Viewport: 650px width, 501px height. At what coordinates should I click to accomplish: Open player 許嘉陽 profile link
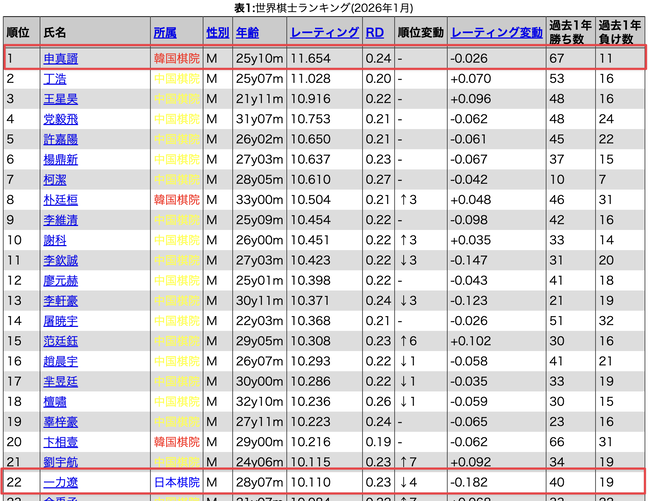pyautogui.click(x=61, y=139)
